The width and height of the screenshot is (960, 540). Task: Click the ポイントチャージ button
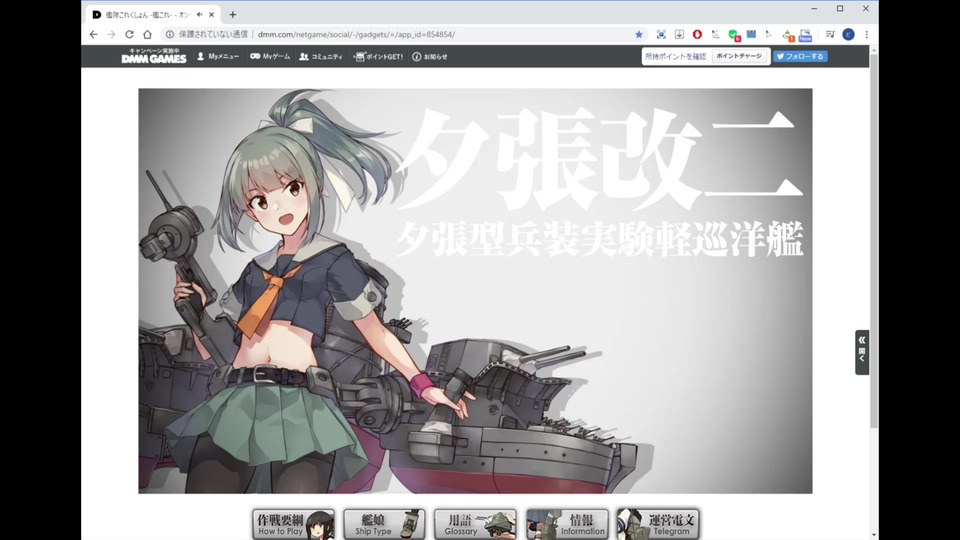tap(739, 56)
